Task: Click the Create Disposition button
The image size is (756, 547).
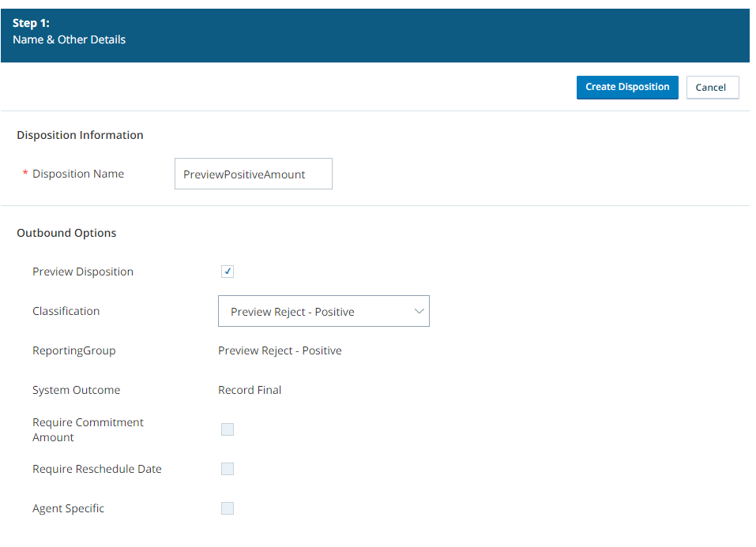Action: (x=626, y=88)
